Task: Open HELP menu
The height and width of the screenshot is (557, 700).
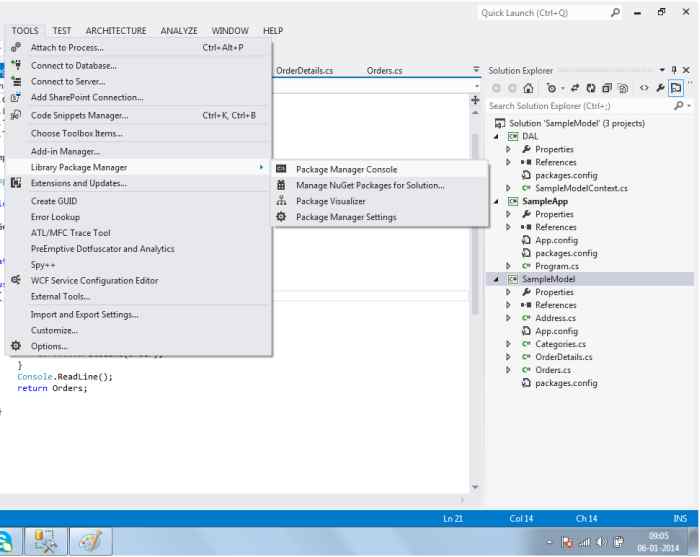Action: pyautogui.click(x=273, y=31)
